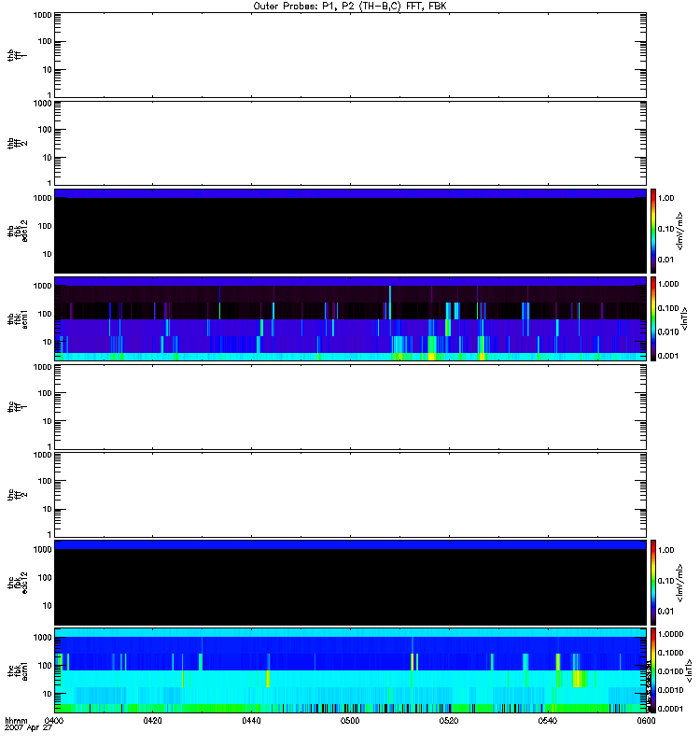Click "1.000" on the thb scm1 color bar
The width and height of the screenshot is (700, 747).
tap(668, 284)
